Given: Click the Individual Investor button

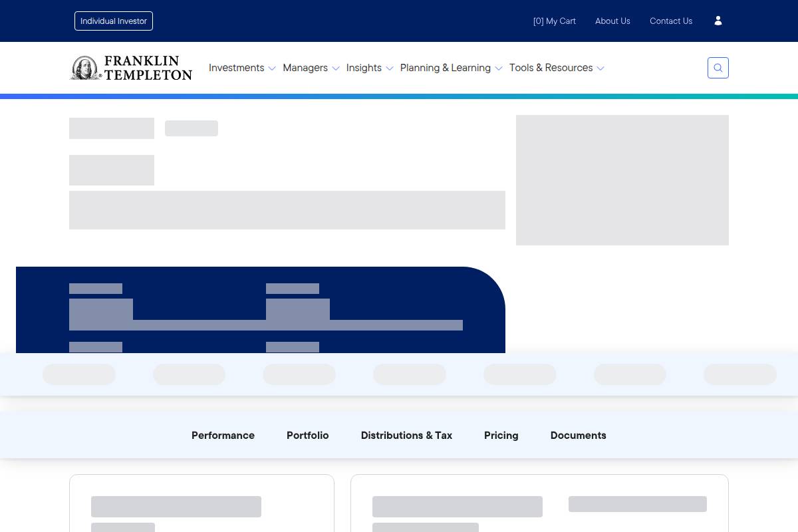Looking at the screenshot, I should coord(113,21).
